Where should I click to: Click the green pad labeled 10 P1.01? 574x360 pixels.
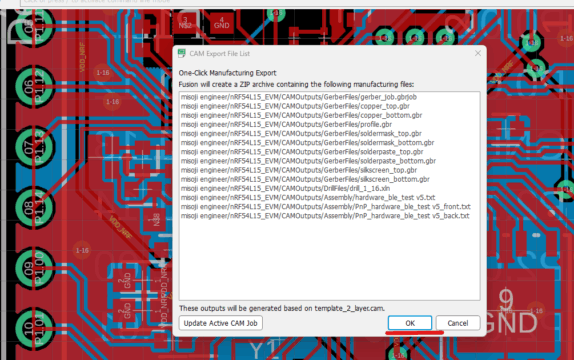34,329
